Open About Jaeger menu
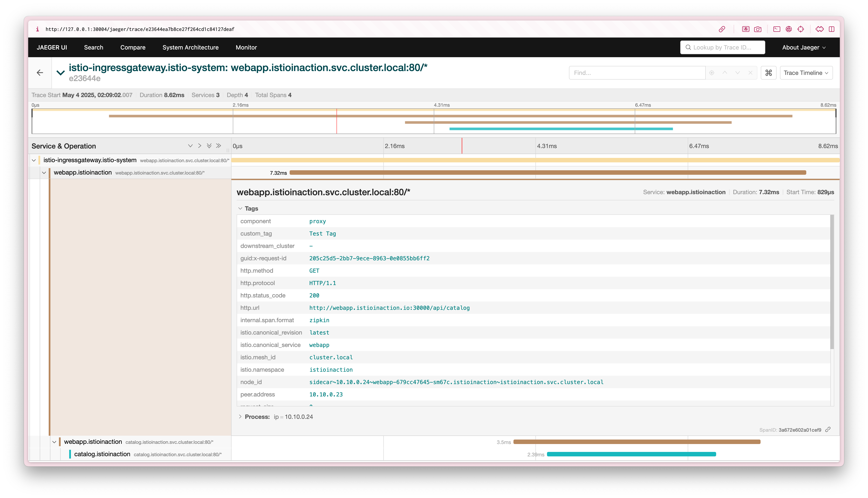The image size is (868, 498). tap(804, 48)
